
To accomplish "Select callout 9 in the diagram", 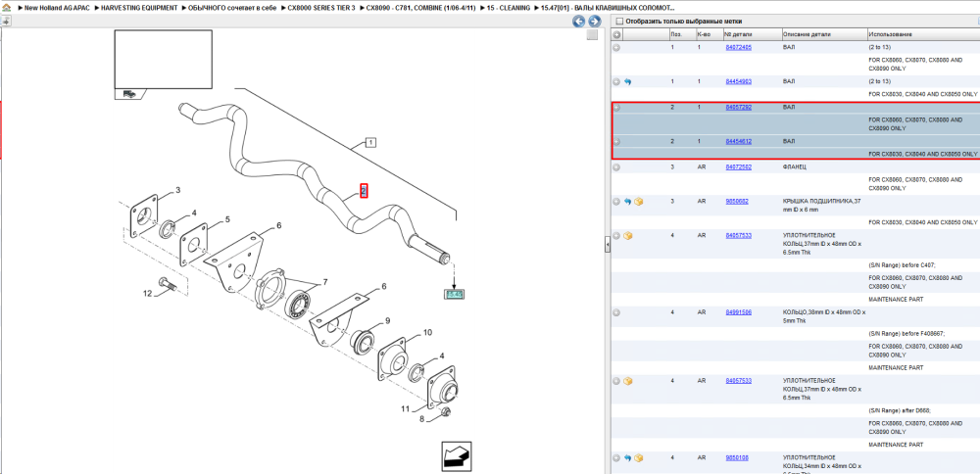I will coord(387,320).
